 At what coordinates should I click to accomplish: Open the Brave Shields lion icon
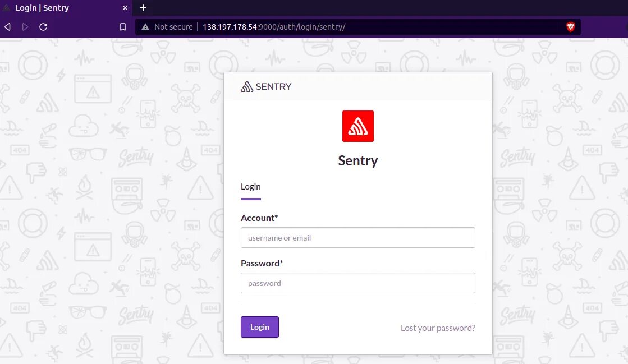click(x=571, y=27)
